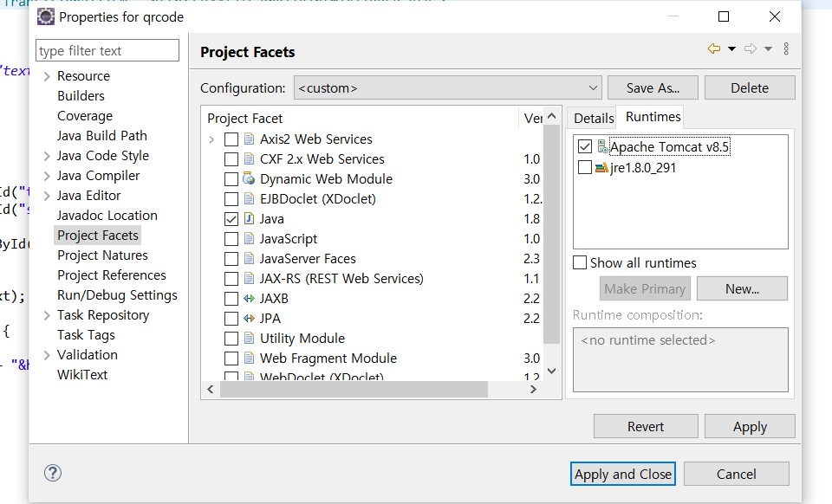
Task: Select Project Natures in the sidebar
Action: (102, 255)
